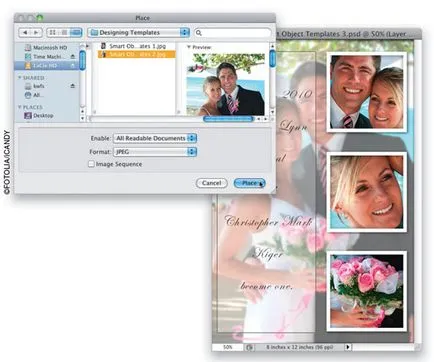Select the Smart Ob...ates 1.jpg file
The image size is (434, 362).
(137, 46)
